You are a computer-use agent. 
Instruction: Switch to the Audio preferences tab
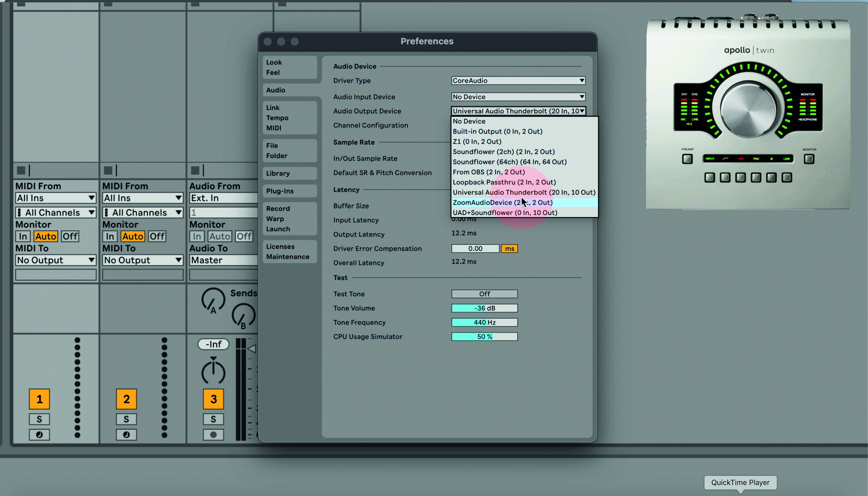click(290, 90)
